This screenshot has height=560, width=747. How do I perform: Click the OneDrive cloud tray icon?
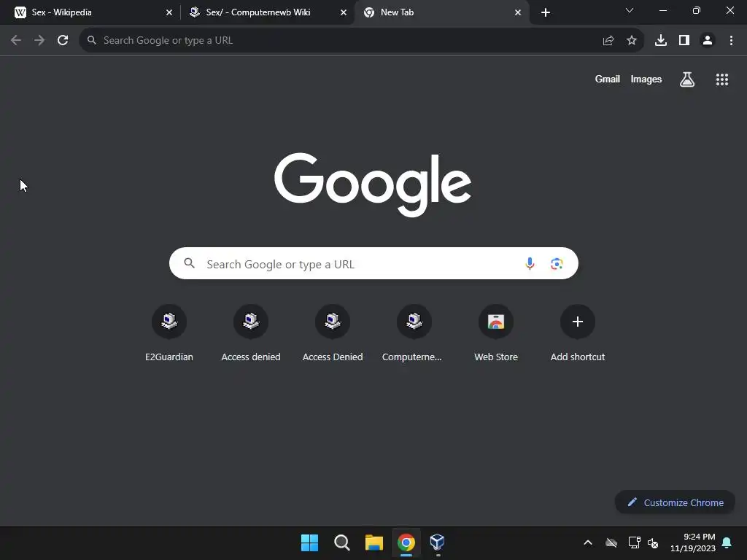tap(611, 542)
